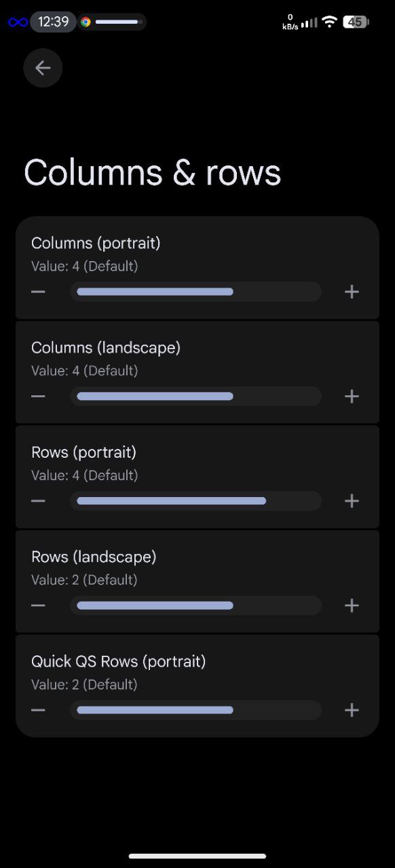
Task: Decrease Quick QS Rows (portrait) value
Action: tap(38, 710)
